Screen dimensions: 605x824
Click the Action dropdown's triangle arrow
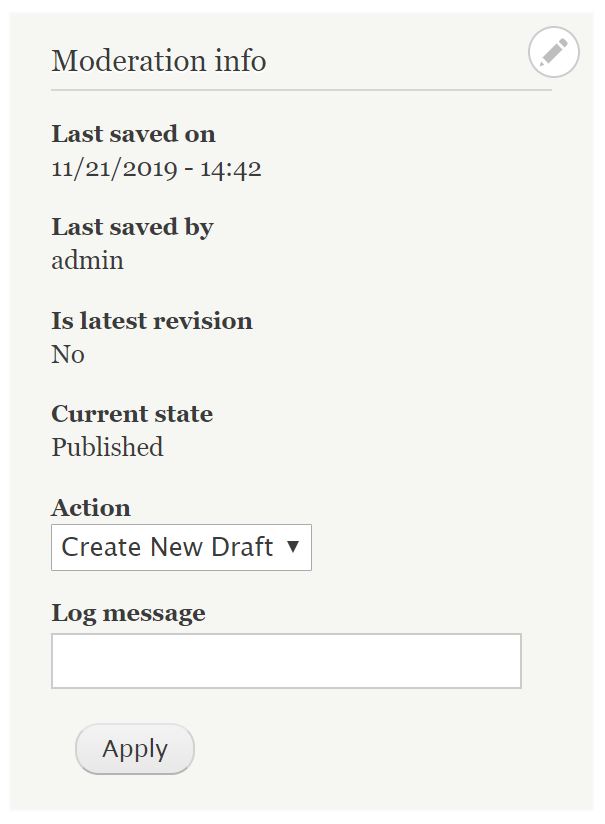coord(292,547)
